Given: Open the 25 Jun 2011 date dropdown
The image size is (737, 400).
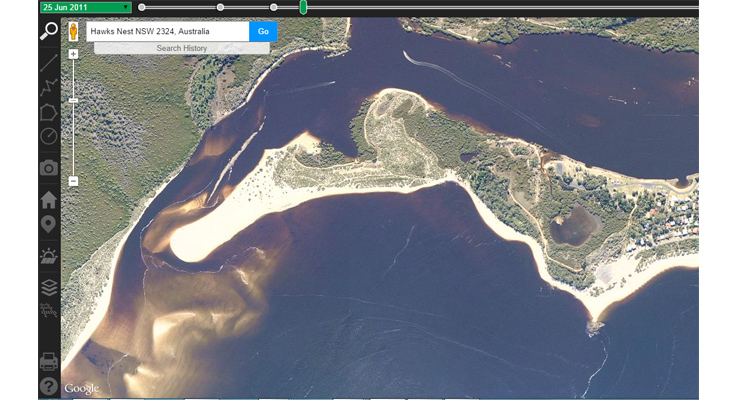Looking at the screenshot, I should pyautogui.click(x=85, y=7).
